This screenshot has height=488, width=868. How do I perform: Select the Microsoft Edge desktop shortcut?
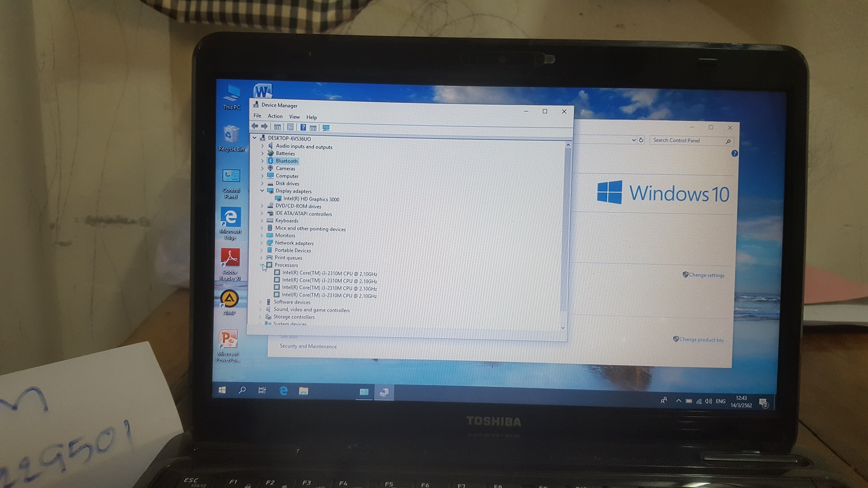click(x=231, y=224)
